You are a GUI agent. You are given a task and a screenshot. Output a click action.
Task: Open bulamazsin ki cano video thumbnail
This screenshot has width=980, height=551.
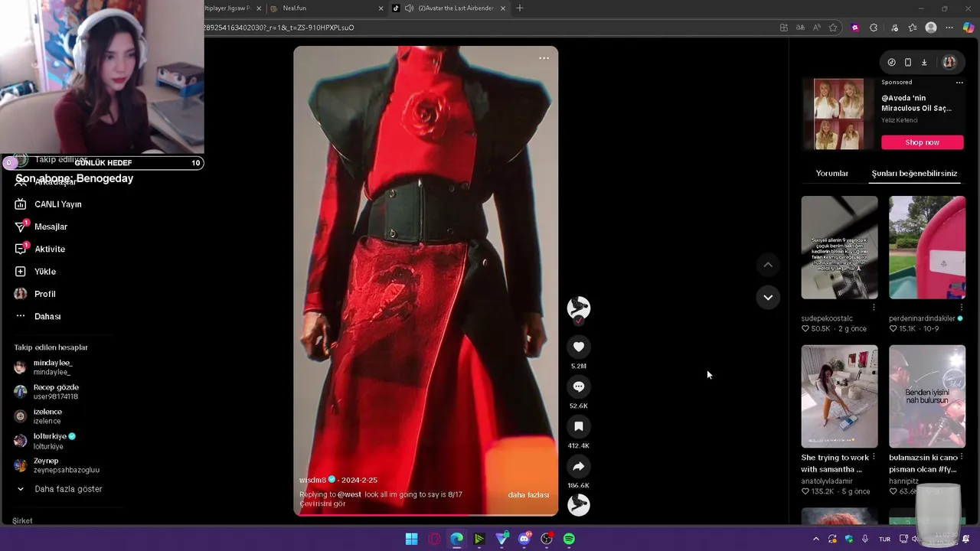(x=927, y=396)
